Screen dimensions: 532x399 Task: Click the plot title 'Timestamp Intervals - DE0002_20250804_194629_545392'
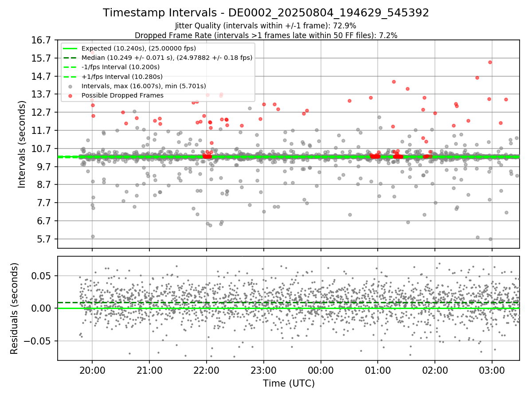point(266,13)
